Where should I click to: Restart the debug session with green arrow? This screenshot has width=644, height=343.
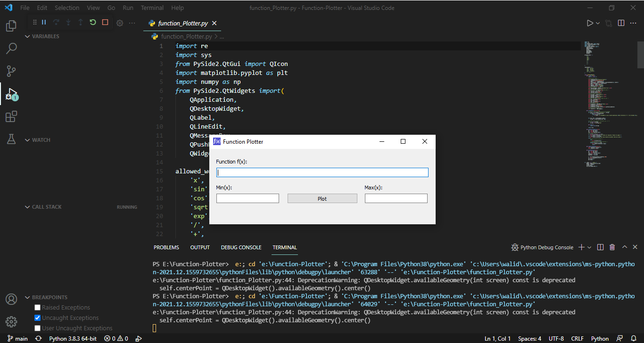(93, 22)
